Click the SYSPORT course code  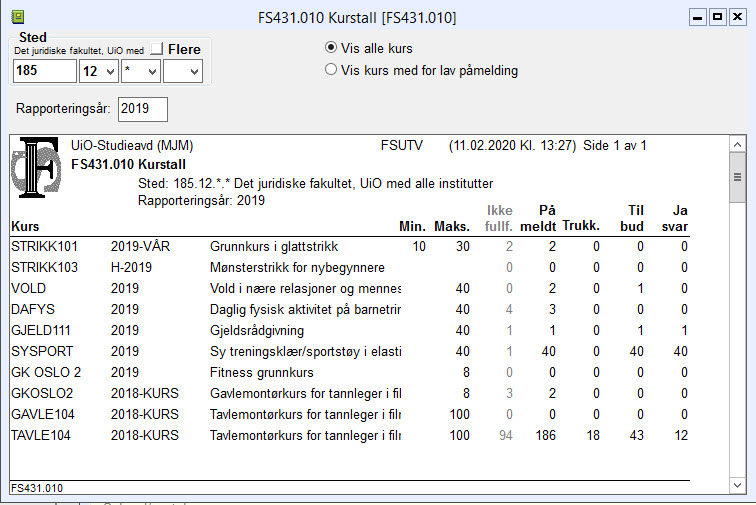(x=42, y=351)
